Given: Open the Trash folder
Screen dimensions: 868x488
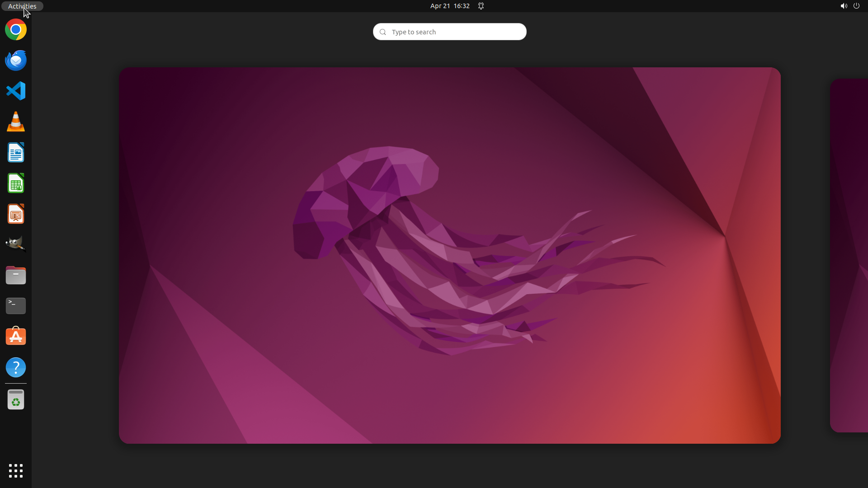Looking at the screenshot, I should tap(16, 400).
